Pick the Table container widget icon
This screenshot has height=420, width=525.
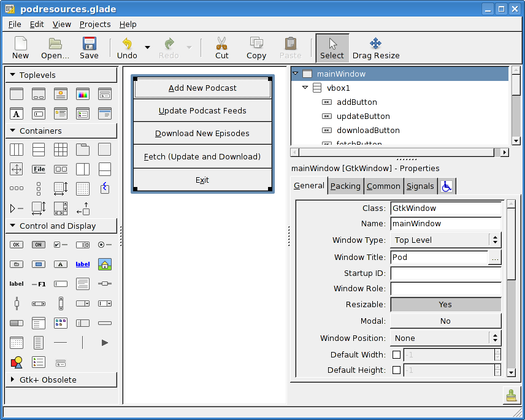(x=61, y=150)
